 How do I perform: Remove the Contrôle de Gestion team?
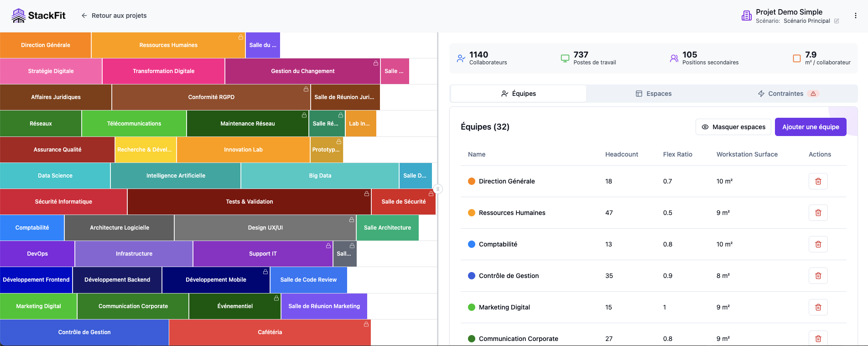[x=818, y=276]
